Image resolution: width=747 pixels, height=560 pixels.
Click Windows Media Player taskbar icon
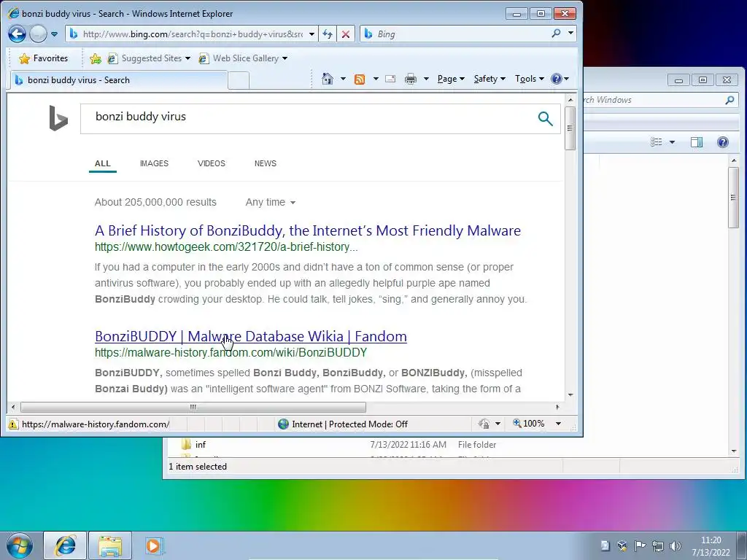pos(154,545)
